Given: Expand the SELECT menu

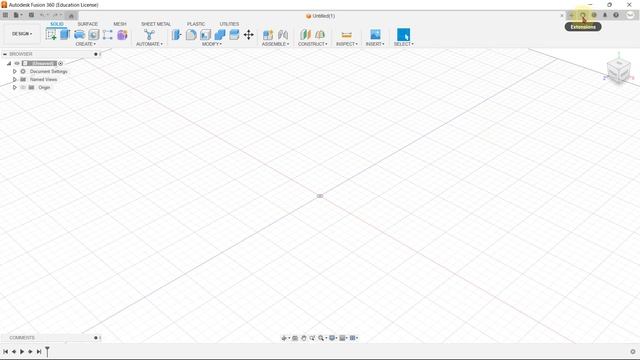Looking at the screenshot, I should click(x=404, y=44).
